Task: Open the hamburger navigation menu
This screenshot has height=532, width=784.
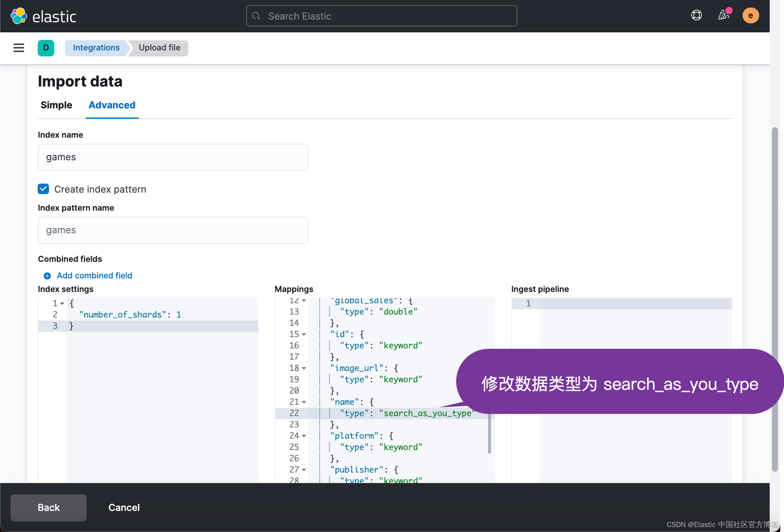Action: pyautogui.click(x=18, y=48)
